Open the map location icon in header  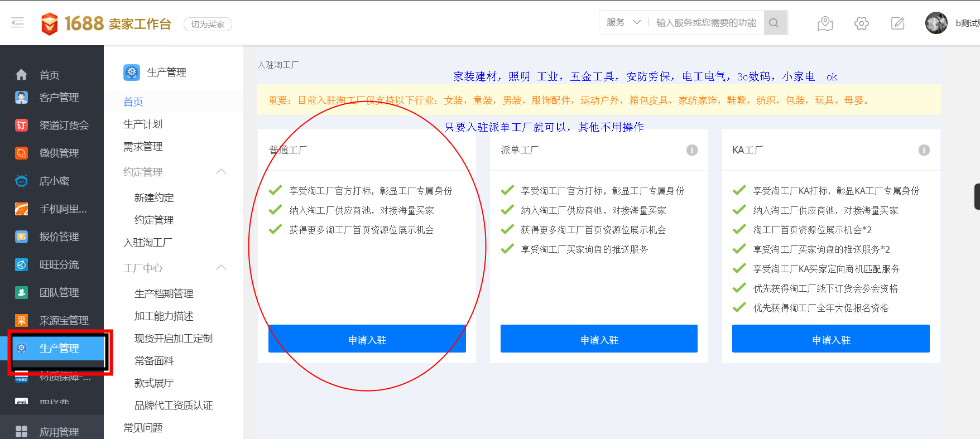[825, 23]
